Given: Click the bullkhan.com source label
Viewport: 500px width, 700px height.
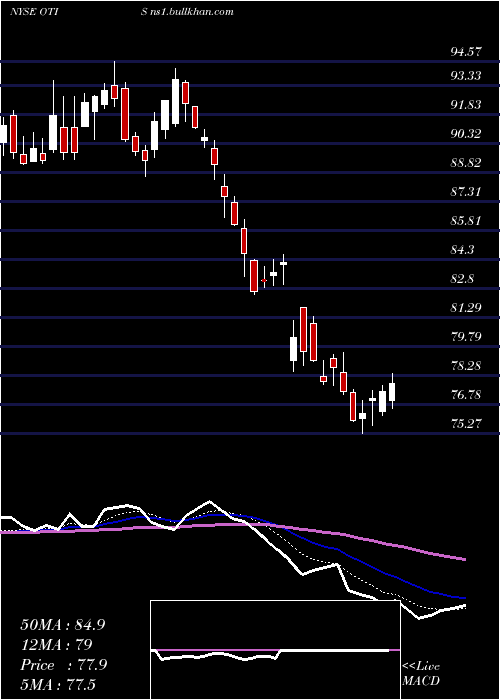Looking at the screenshot, I should (188, 12).
